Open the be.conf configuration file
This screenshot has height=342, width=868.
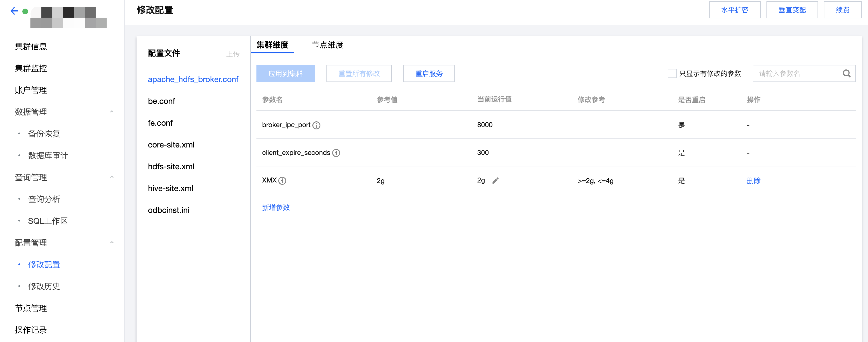click(161, 101)
